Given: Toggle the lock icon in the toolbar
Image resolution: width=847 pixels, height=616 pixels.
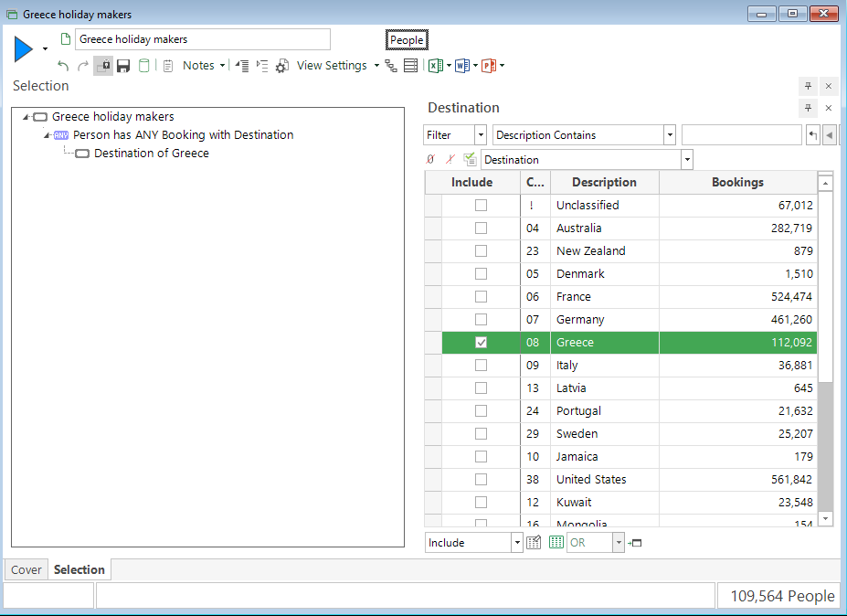Looking at the screenshot, I should [103, 66].
